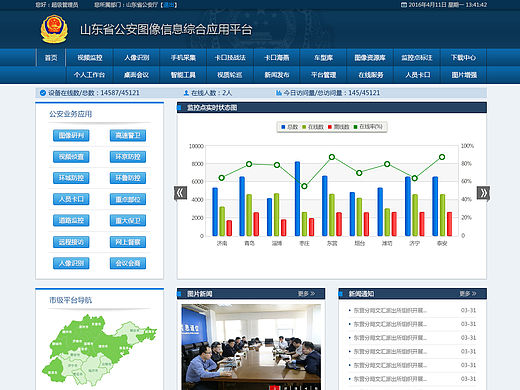
Task: Click the 远程接访 button
Action: 71,242
